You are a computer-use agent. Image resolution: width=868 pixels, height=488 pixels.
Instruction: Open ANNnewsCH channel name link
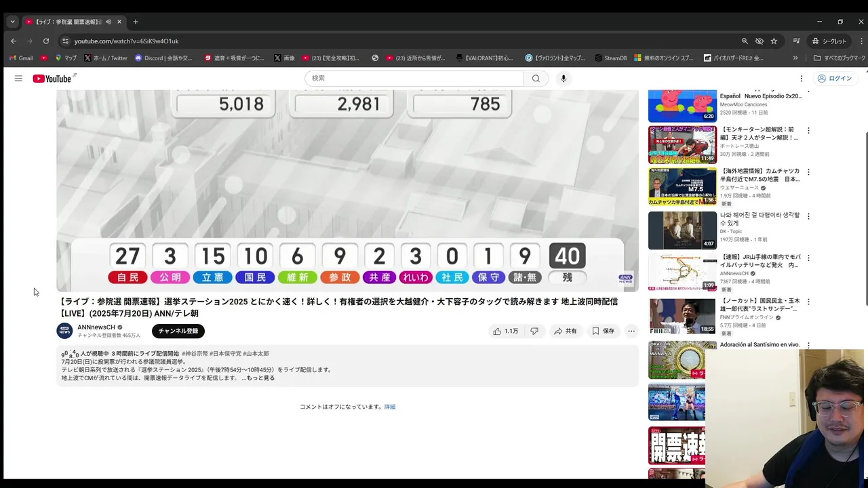(96, 327)
